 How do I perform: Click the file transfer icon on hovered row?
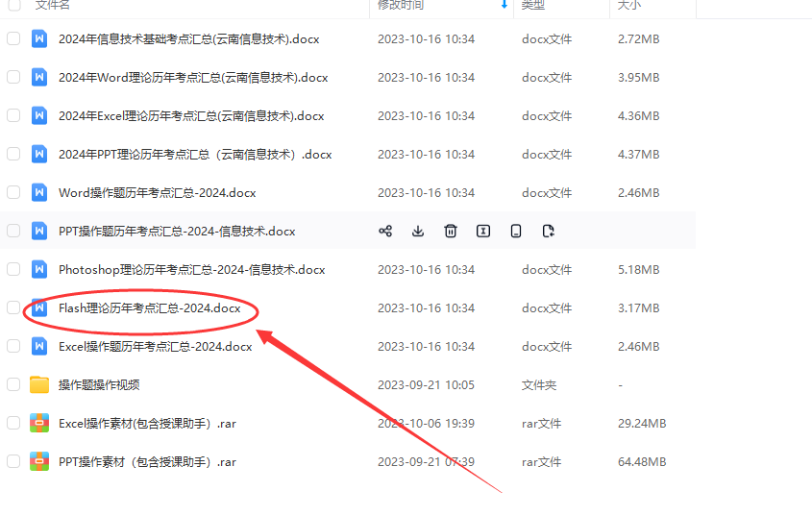(549, 231)
